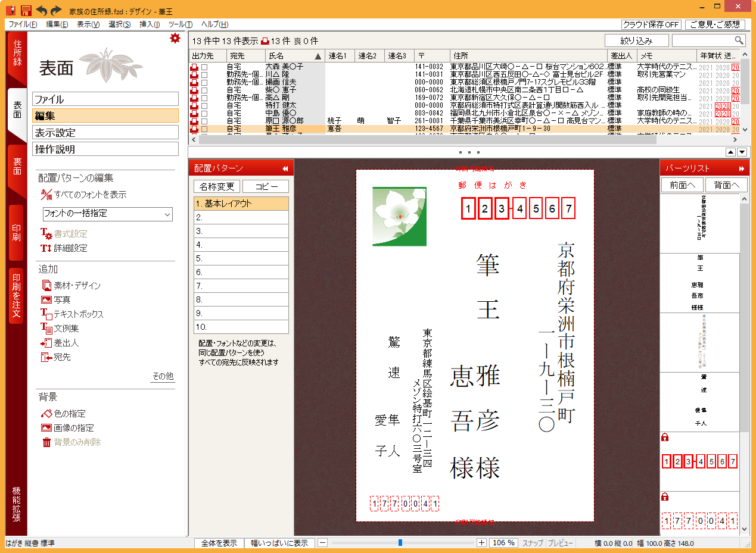Tick the checkbox for 原□ 源○郎
Image resolution: width=756 pixels, height=553 pixels.
pos(204,121)
